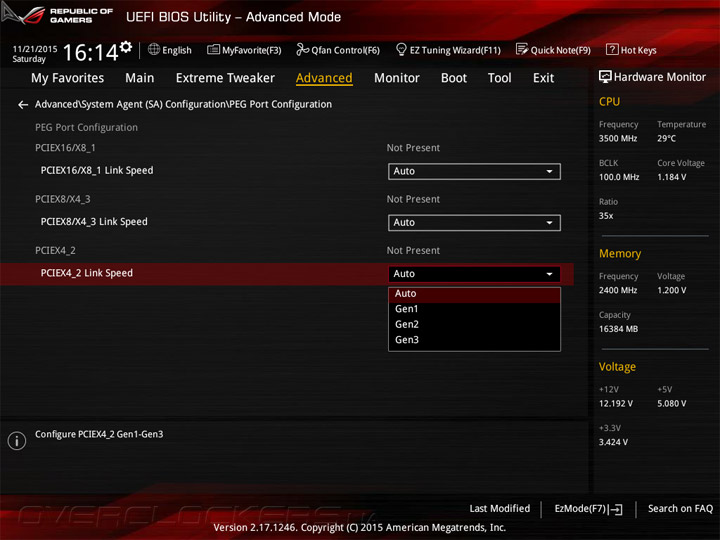Click the breadcrumb path text
The height and width of the screenshot is (540, 720).
tap(183, 104)
